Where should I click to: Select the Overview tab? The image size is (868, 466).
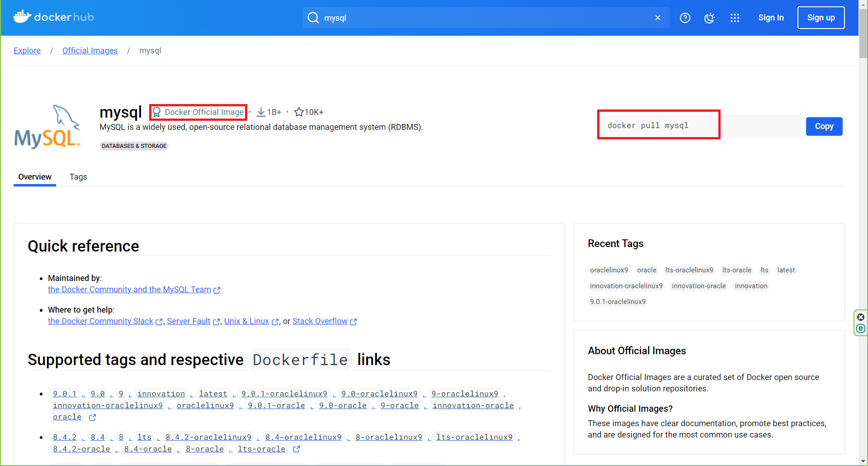point(35,177)
